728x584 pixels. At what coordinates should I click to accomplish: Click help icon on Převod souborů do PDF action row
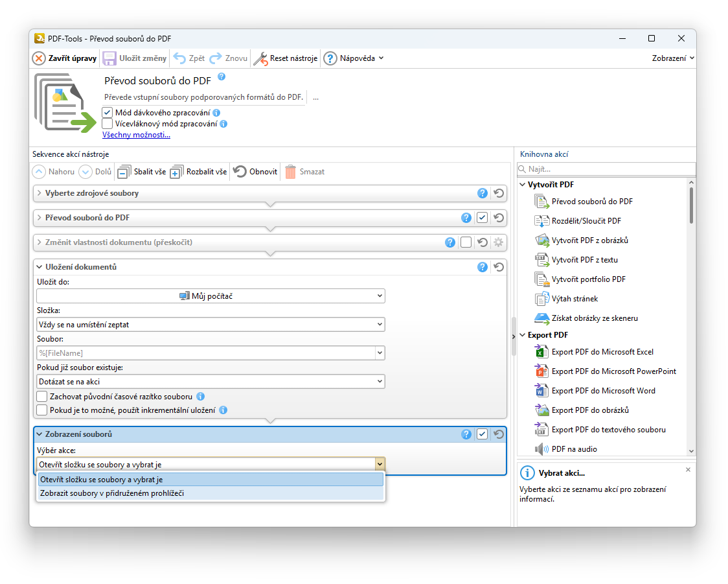(x=466, y=218)
